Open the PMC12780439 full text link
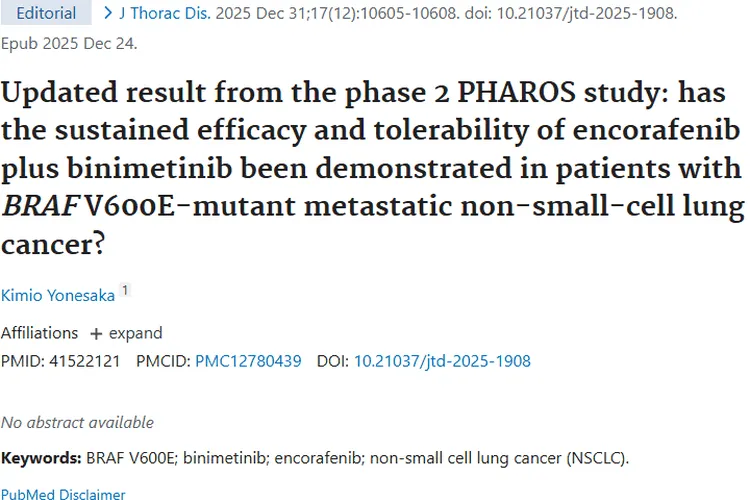Image resolution: width=750 pixels, height=500 pixels. click(248, 361)
